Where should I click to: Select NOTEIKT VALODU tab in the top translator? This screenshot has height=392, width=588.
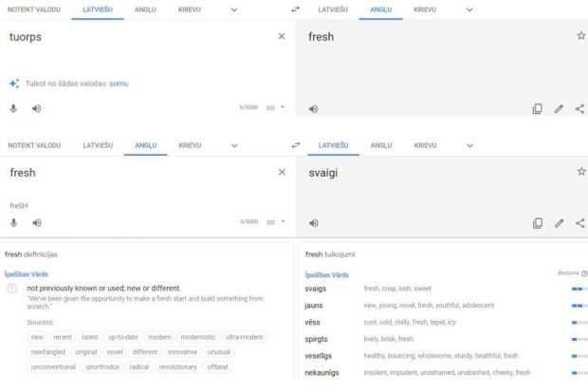(x=35, y=9)
